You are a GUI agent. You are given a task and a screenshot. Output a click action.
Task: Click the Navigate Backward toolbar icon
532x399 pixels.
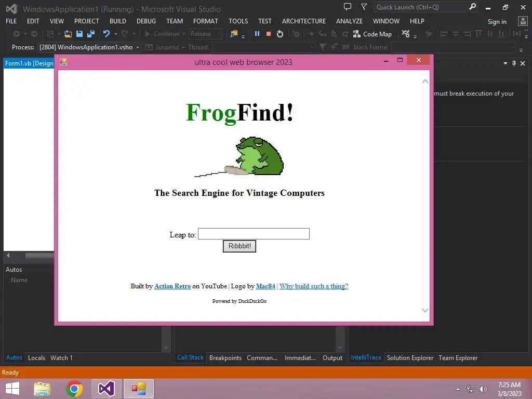pos(16,34)
